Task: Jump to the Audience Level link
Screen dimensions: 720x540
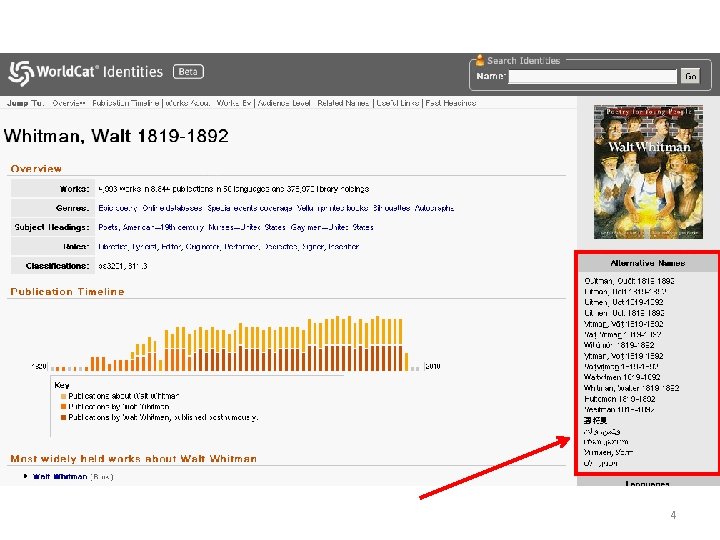Action: (284, 103)
